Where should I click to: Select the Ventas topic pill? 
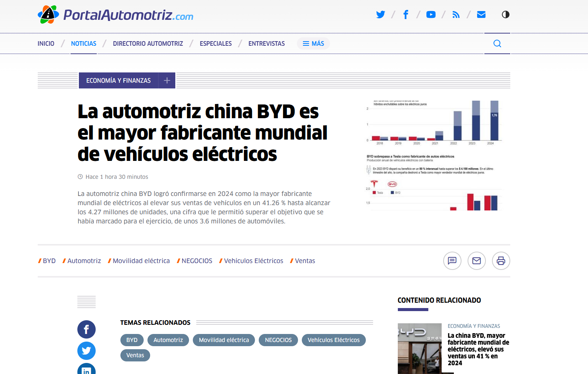(135, 355)
